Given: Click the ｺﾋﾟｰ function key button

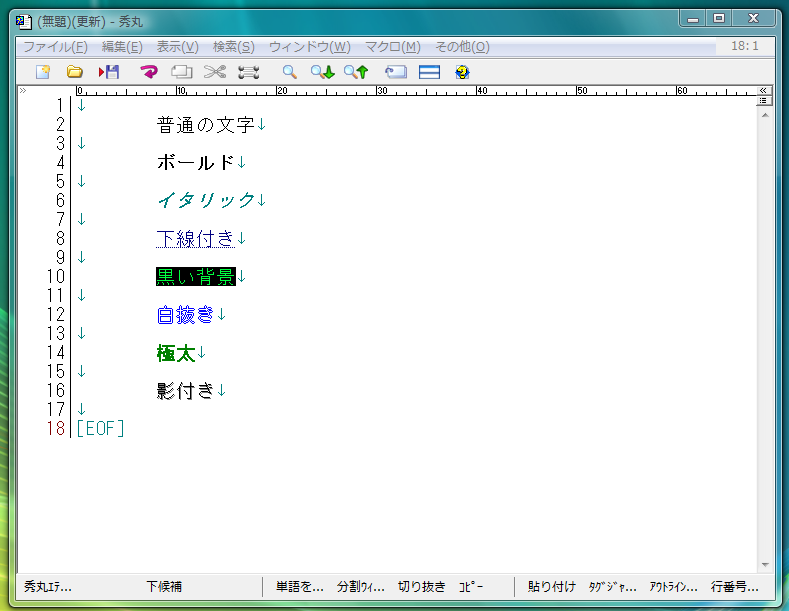Looking at the screenshot, I should [x=471, y=586].
